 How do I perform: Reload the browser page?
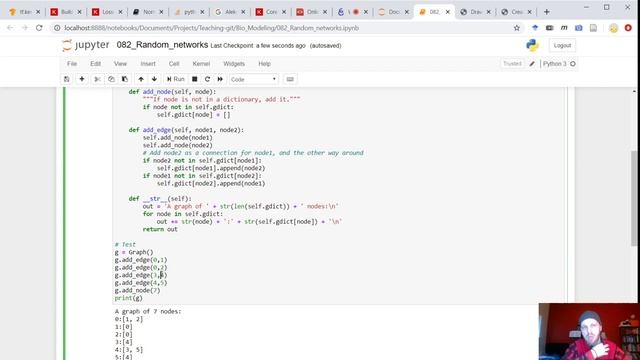point(39,28)
